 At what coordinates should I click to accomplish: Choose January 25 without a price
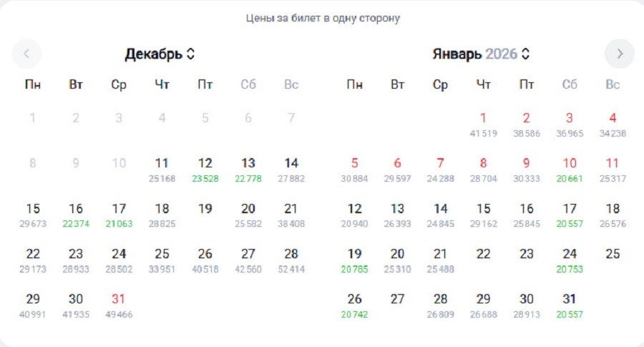click(613, 255)
